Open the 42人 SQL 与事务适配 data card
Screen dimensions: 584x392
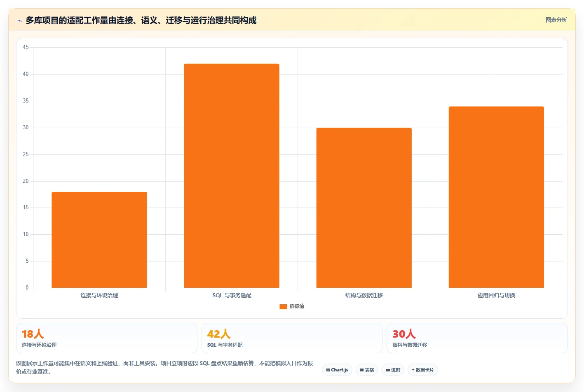click(x=292, y=338)
